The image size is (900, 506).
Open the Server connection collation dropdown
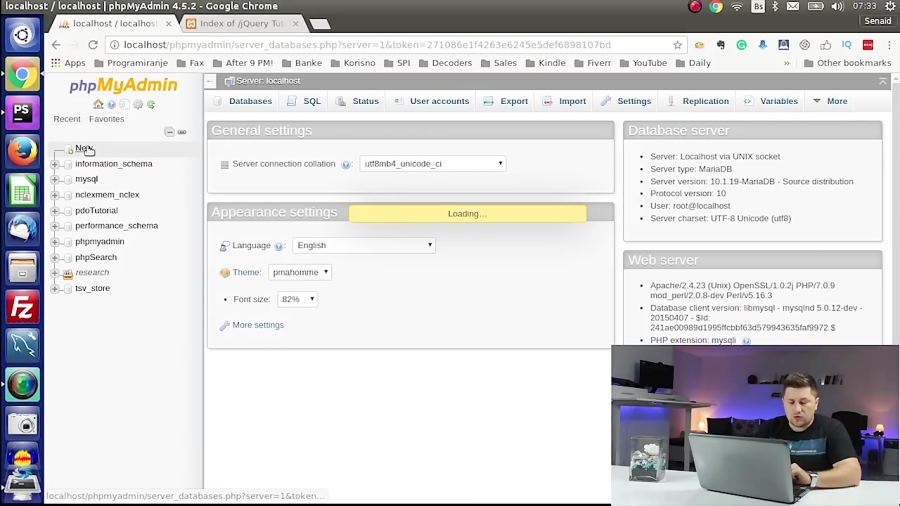432,164
